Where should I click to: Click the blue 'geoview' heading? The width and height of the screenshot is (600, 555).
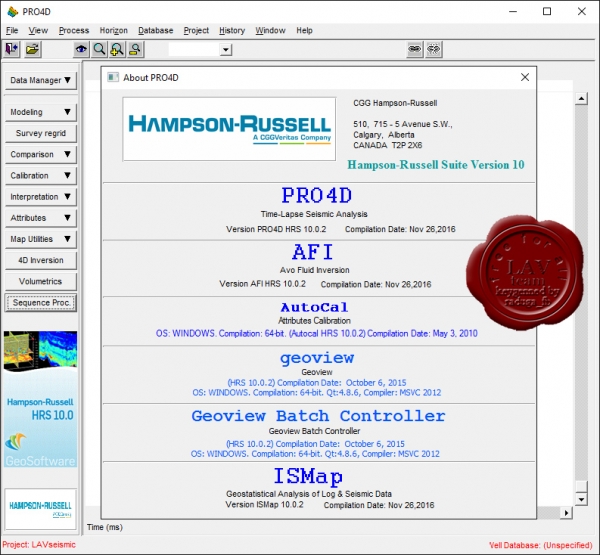point(317,358)
